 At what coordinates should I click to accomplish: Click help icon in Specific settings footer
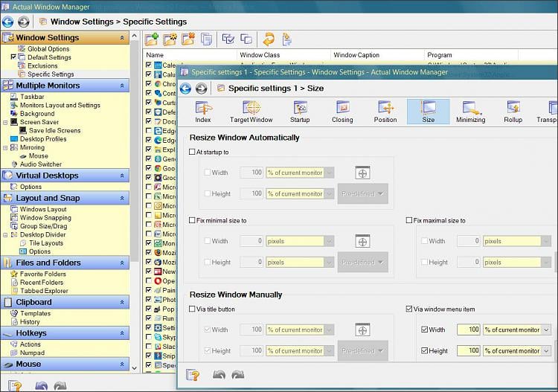coord(193,375)
